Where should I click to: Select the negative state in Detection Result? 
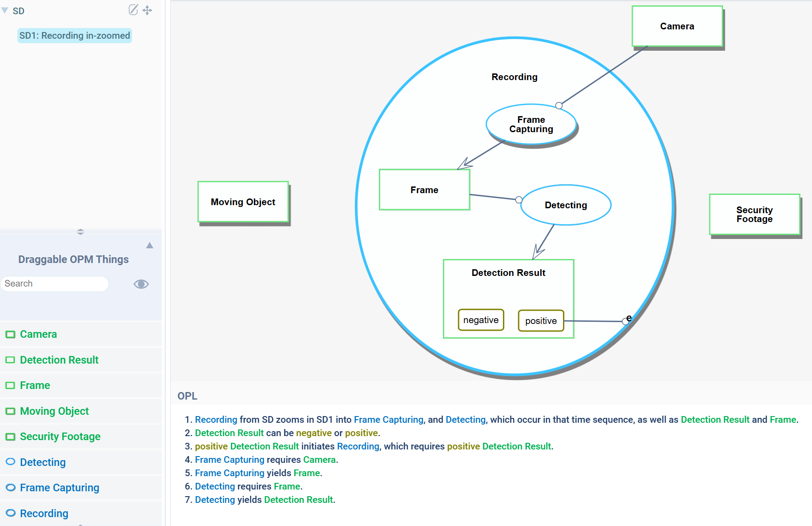pos(481,320)
